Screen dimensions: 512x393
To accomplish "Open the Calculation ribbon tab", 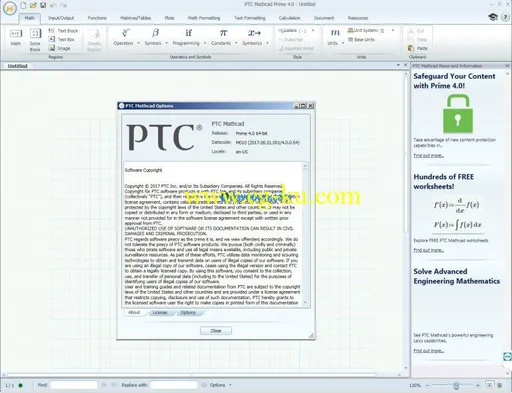I will pos(289,18).
